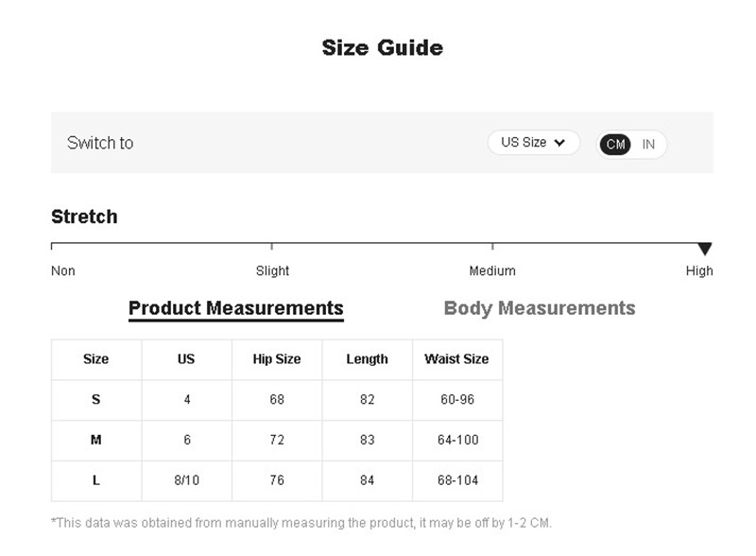Open the Body Measurements tab
This screenshot has width=756, height=556.
(x=539, y=308)
